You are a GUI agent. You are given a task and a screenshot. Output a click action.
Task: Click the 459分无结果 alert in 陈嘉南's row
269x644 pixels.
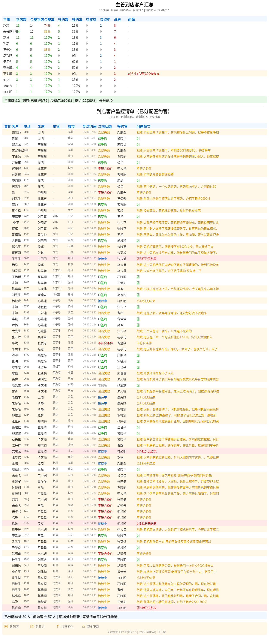[147, 608]
